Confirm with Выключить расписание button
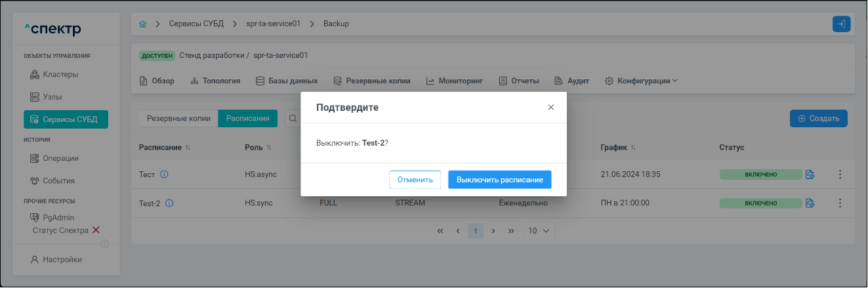 (x=500, y=180)
